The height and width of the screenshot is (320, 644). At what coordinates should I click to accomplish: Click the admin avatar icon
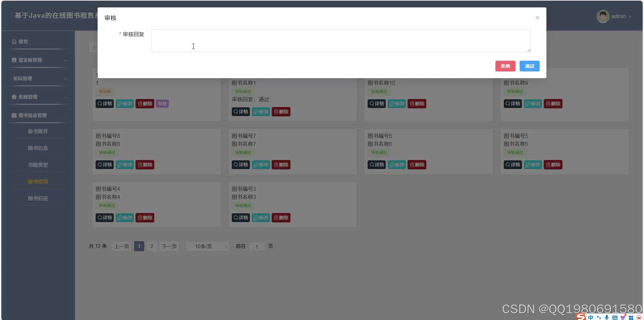coord(603,16)
